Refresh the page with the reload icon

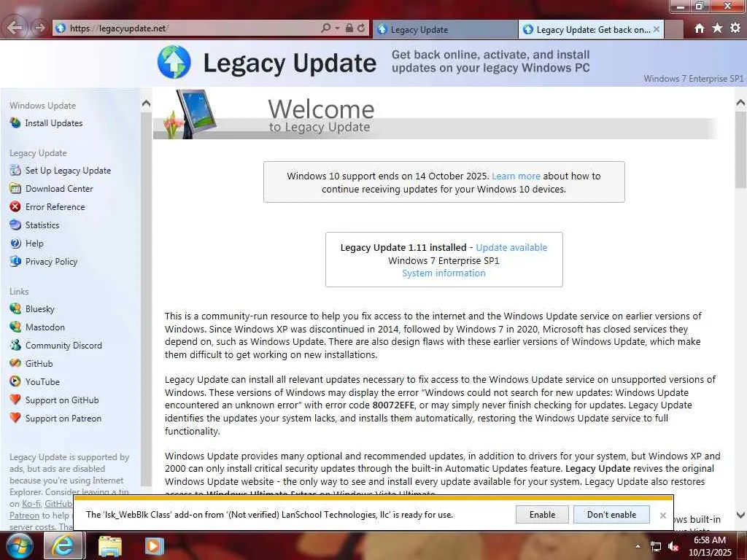(362, 28)
